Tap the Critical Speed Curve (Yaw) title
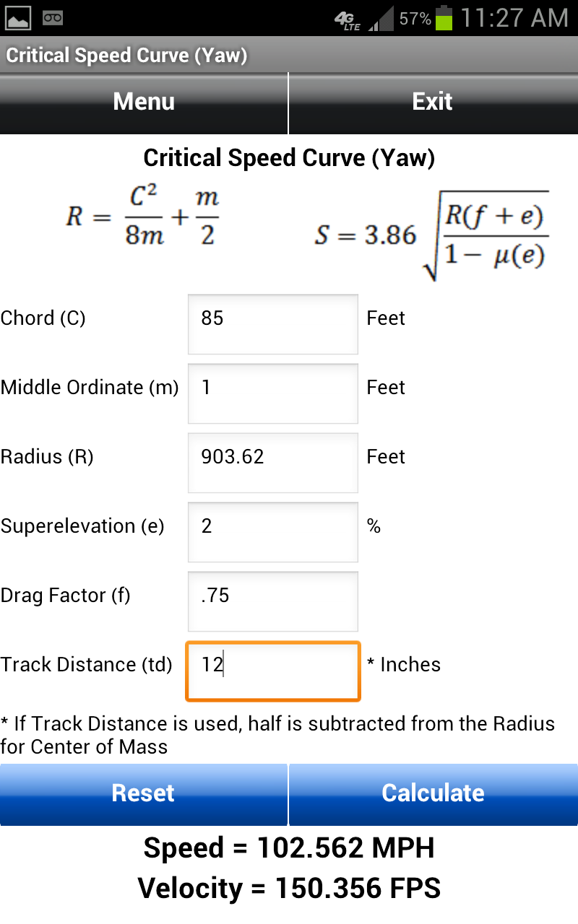The height and width of the screenshot is (924, 578). pos(289,157)
